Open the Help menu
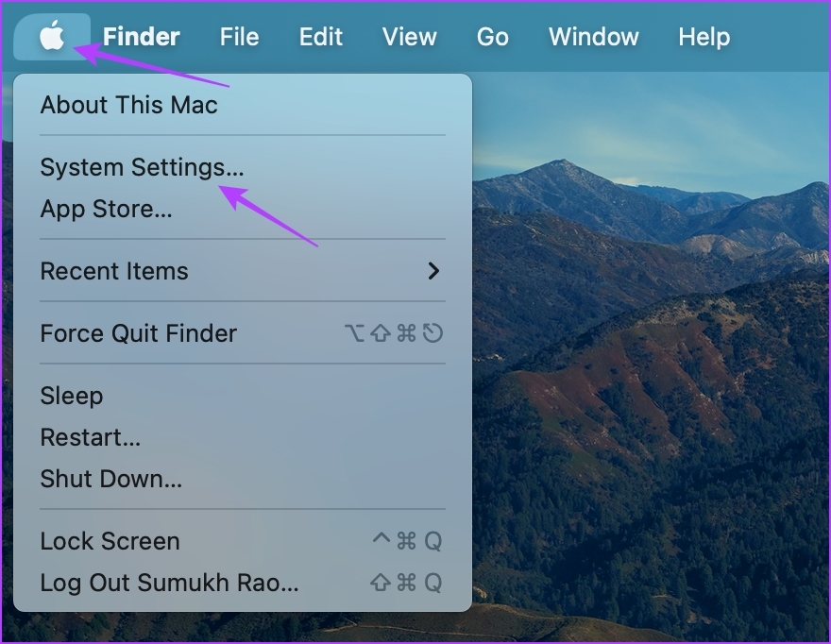Screen dimensions: 831x644 pyautogui.click(x=704, y=37)
